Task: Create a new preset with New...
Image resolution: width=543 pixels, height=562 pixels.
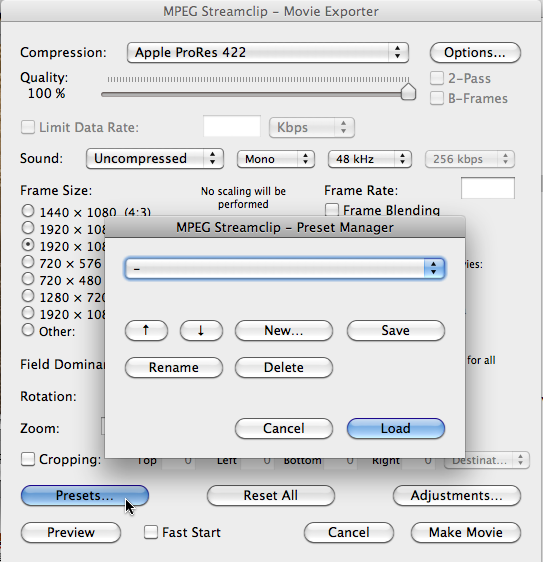Action: click(284, 330)
